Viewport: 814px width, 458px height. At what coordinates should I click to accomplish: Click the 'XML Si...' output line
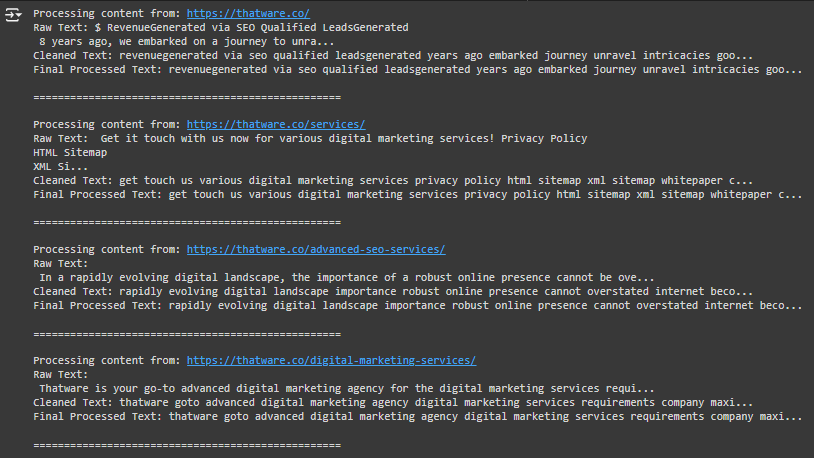(x=61, y=167)
